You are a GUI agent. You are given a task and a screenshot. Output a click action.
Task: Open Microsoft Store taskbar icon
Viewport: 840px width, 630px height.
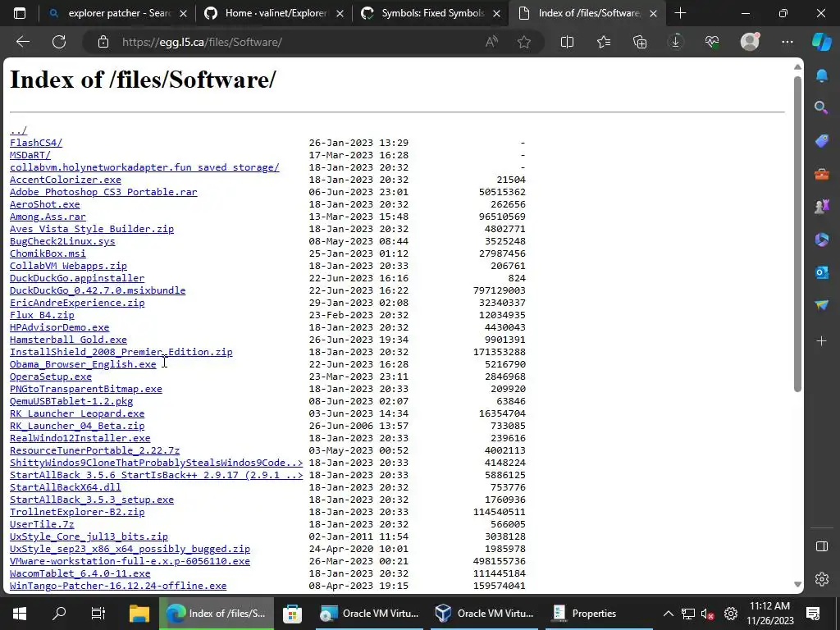(293, 614)
